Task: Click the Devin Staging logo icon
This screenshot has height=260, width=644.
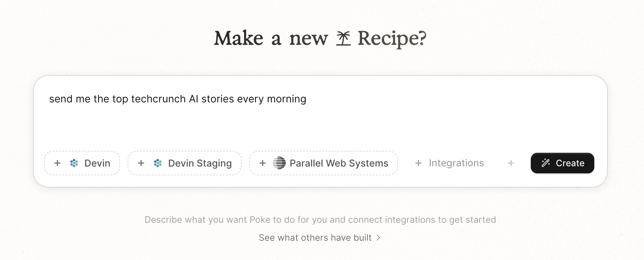Action: (157, 163)
